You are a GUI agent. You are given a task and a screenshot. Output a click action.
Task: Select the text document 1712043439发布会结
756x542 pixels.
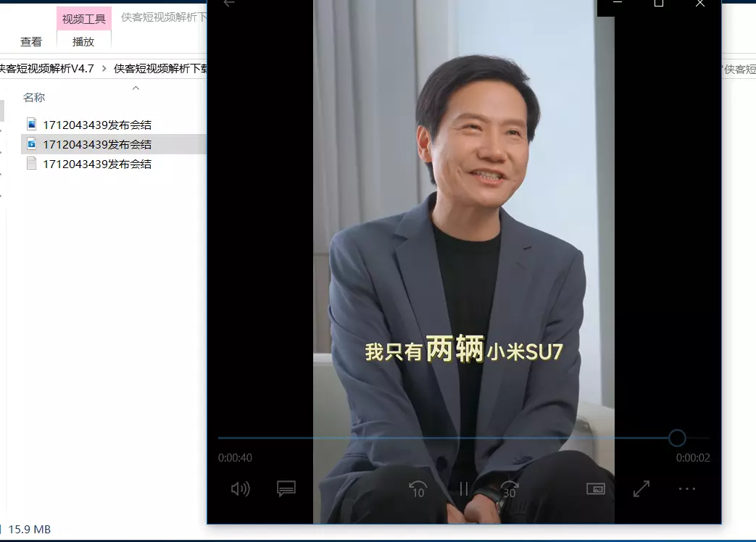tap(96, 164)
